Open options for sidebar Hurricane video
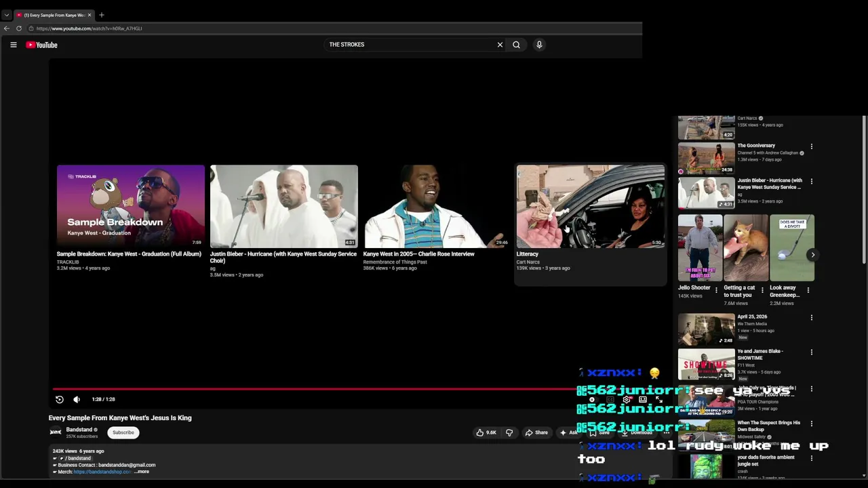 [811, 182]
